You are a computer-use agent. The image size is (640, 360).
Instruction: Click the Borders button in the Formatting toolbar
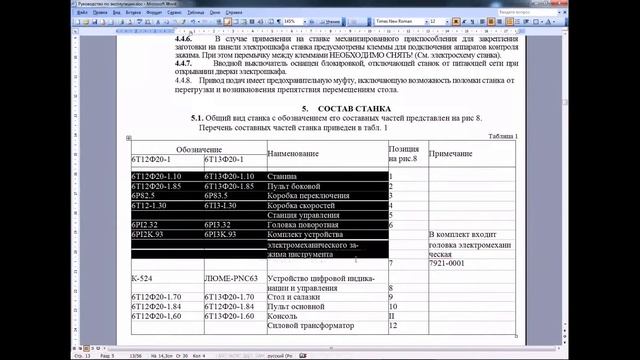[x=536, y=22]
